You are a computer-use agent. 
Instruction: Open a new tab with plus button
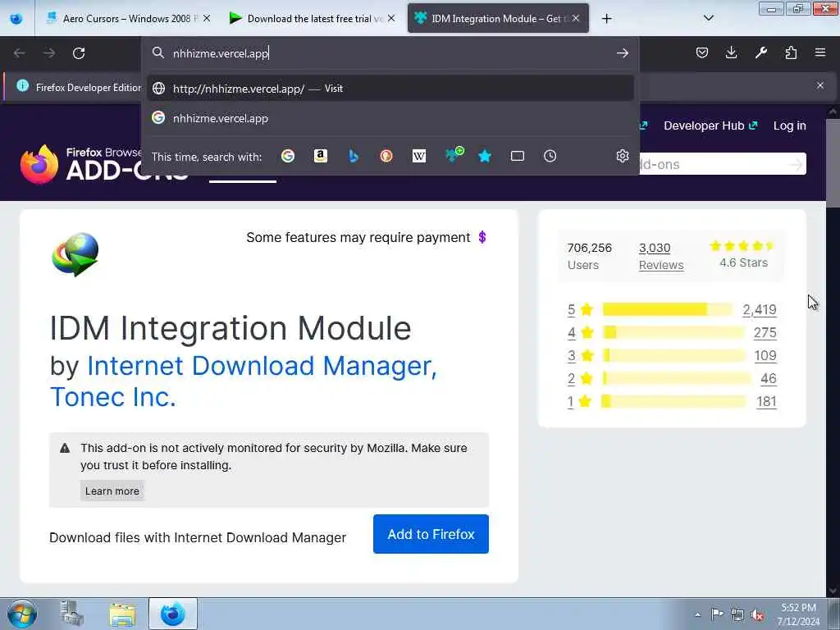[x=606, y=19]
